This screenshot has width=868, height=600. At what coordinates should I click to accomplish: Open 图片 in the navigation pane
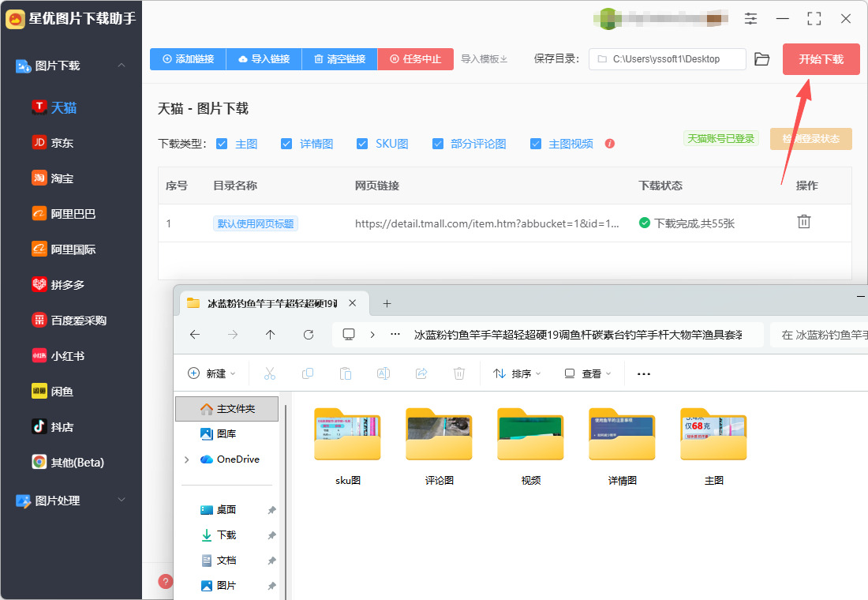tap(219, 586)
